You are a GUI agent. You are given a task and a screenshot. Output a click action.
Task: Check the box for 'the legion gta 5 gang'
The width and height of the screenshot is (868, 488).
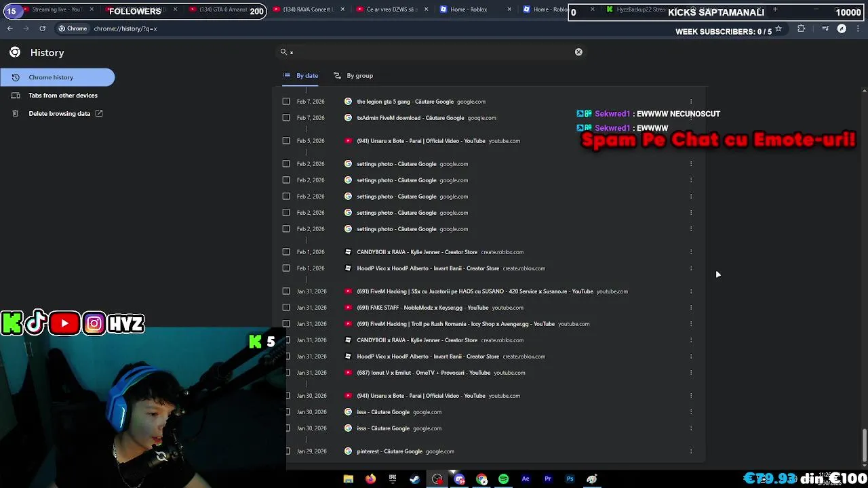click(286, 102)
